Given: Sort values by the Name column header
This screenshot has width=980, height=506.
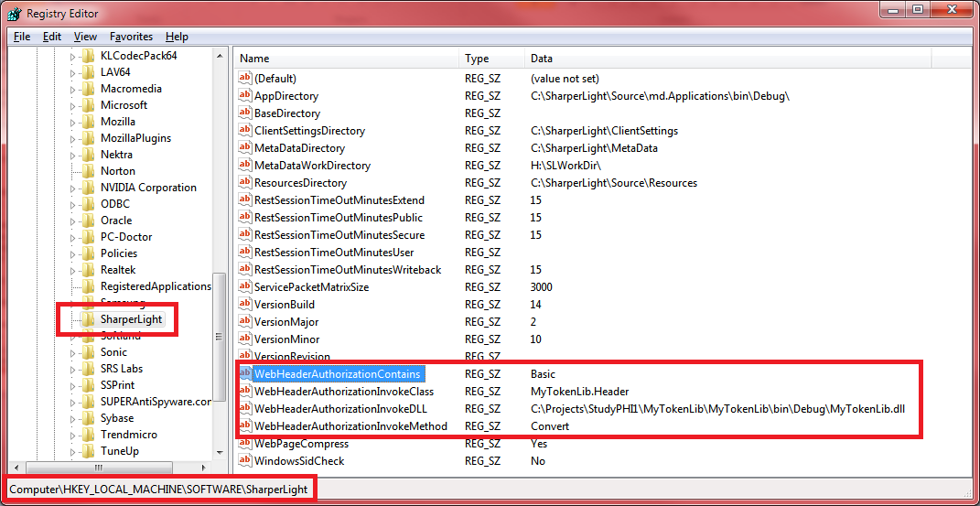Looking at the screenshot, I should coord(347,59).
